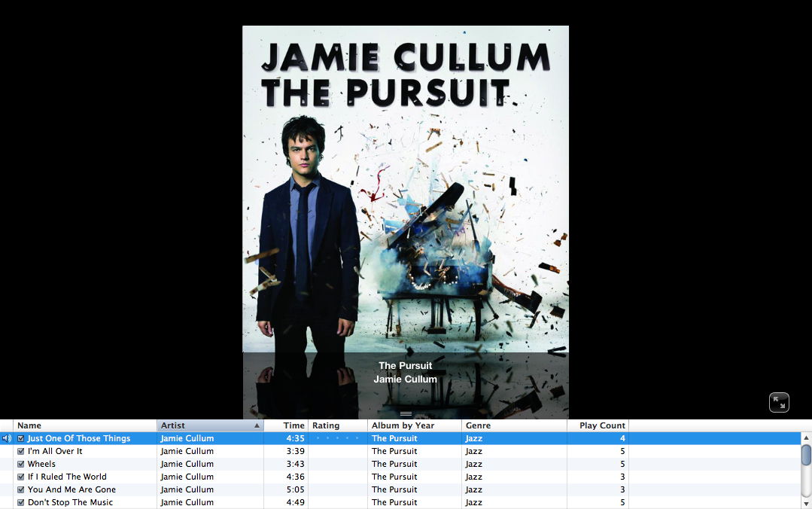Set rating dots for Just One Of Those Things

coord(337,438)
